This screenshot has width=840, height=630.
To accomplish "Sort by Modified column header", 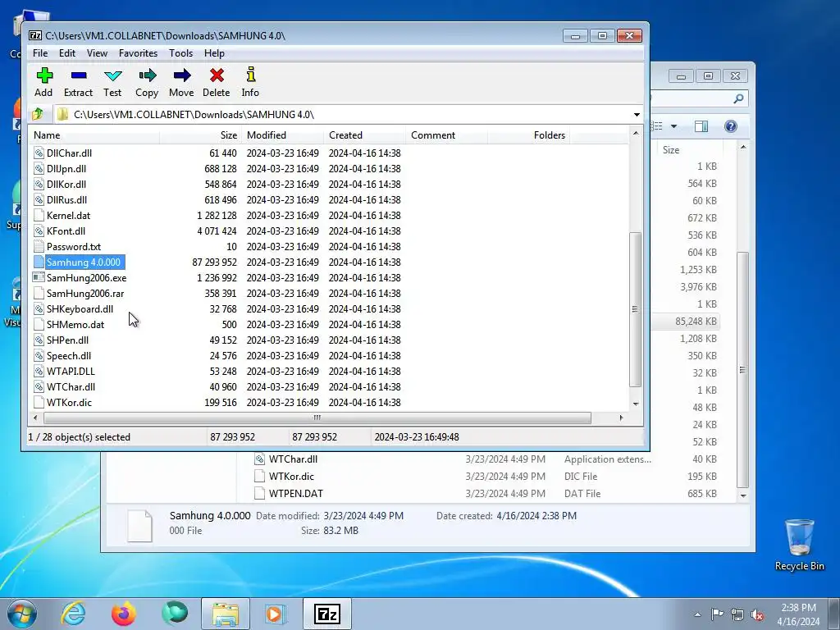I will (282, 135).
